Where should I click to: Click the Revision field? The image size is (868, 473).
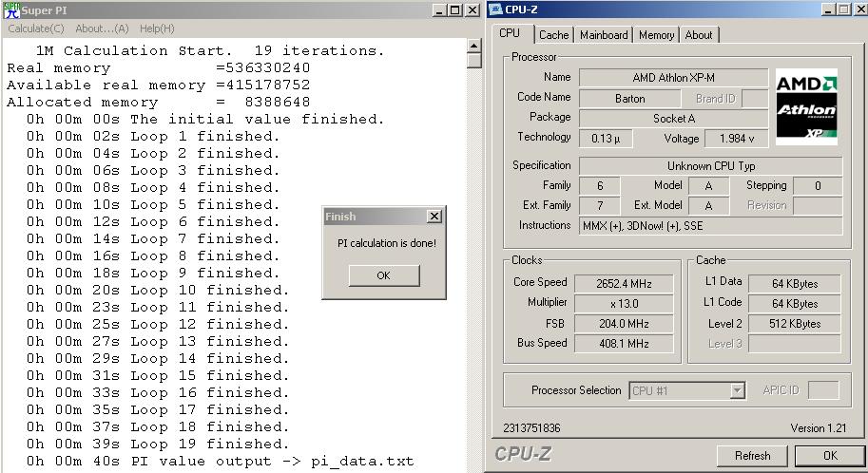(x=818, y=206)
